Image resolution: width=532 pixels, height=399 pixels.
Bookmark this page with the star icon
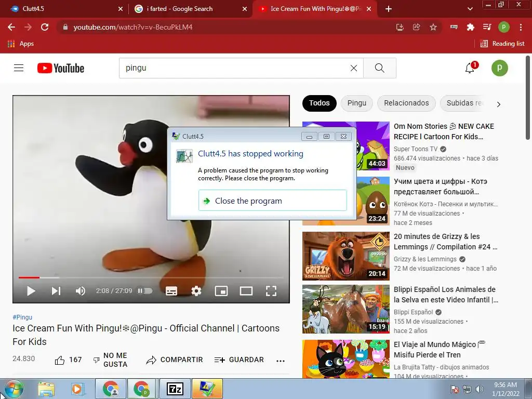point(433,27)
